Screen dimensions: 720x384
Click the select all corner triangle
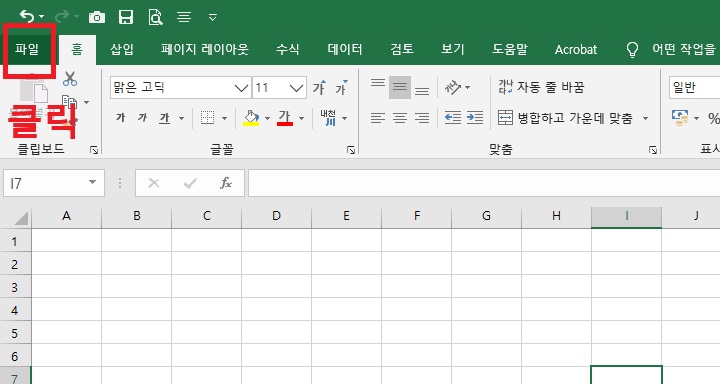pyautogui.click(x=21, y=218)
